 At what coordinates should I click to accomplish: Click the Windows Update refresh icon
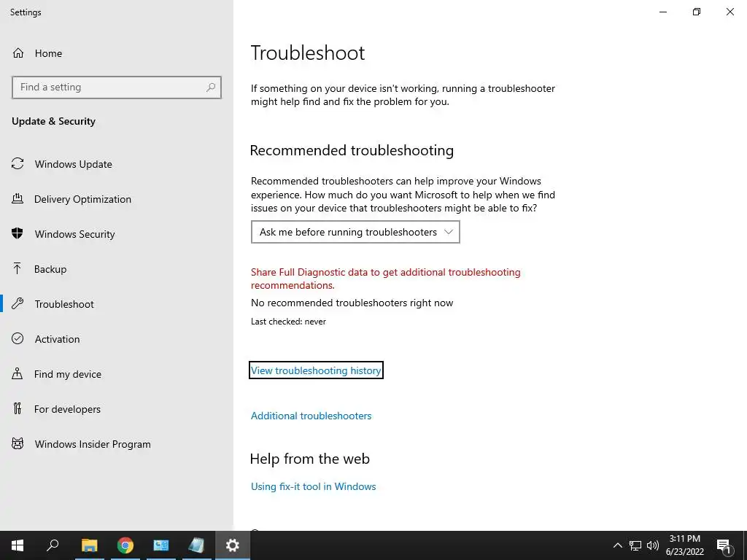pyautogui.click(x=18, y=164)
